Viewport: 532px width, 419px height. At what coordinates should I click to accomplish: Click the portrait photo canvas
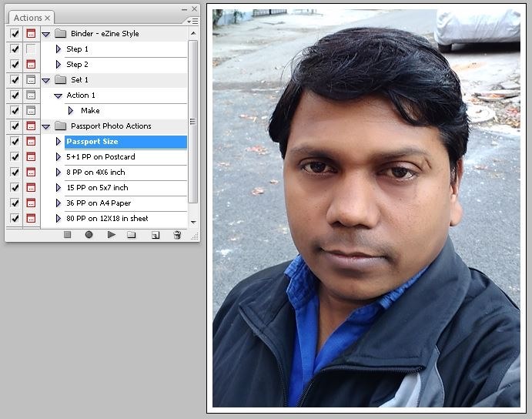366,208
